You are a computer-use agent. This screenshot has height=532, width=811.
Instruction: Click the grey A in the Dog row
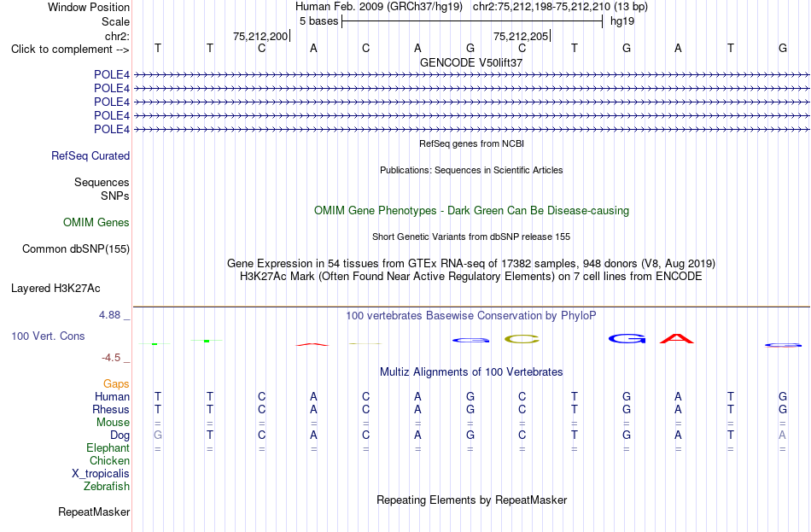point(782,436)
